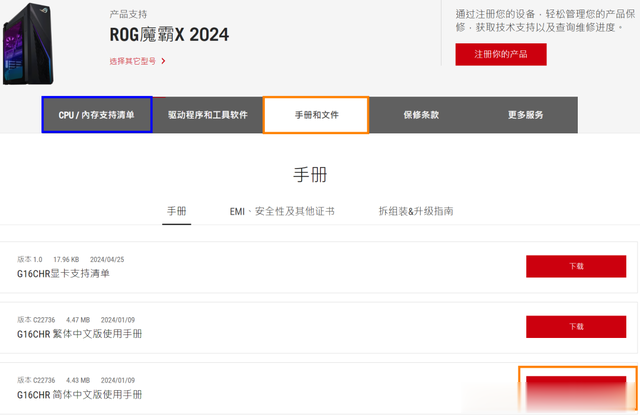Click the 4.47 MB file size text
The image size is (640, 418).
click(78, 320)
